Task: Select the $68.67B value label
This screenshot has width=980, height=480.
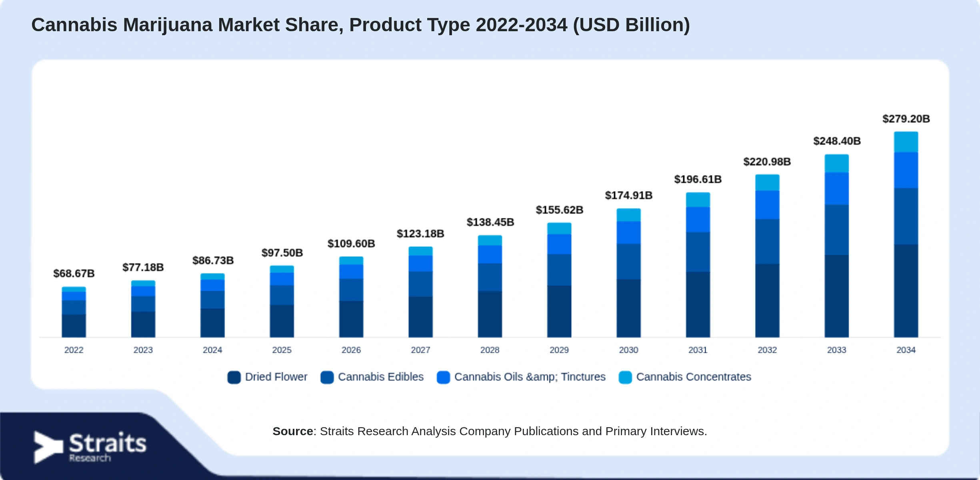Action: [x=74, y=274]
